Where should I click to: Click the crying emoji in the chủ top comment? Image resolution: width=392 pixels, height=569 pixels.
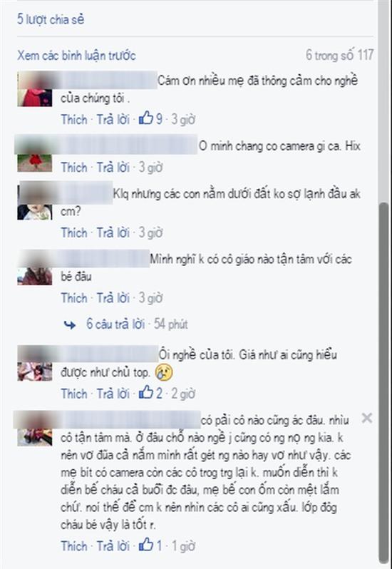[x=164, y=373]
